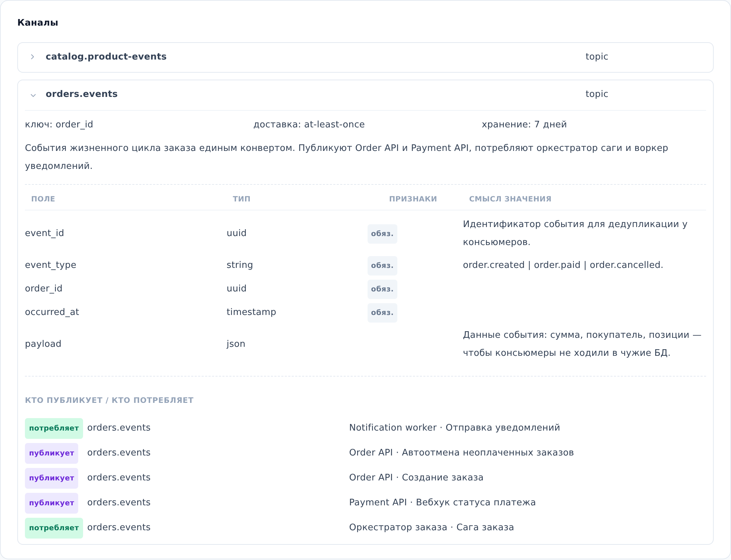Select the event_id field name
Viewport: 731px width, 560px height.
pos(44,233)
